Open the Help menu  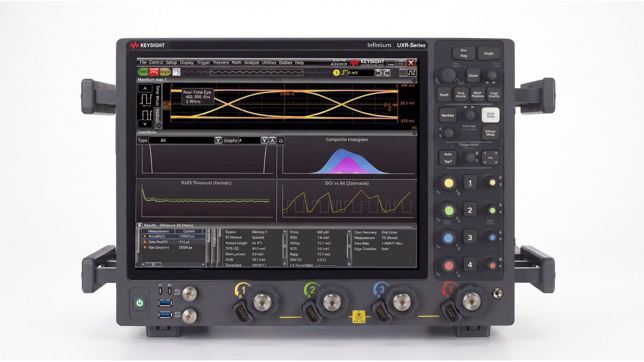click(x=299, y=62)
